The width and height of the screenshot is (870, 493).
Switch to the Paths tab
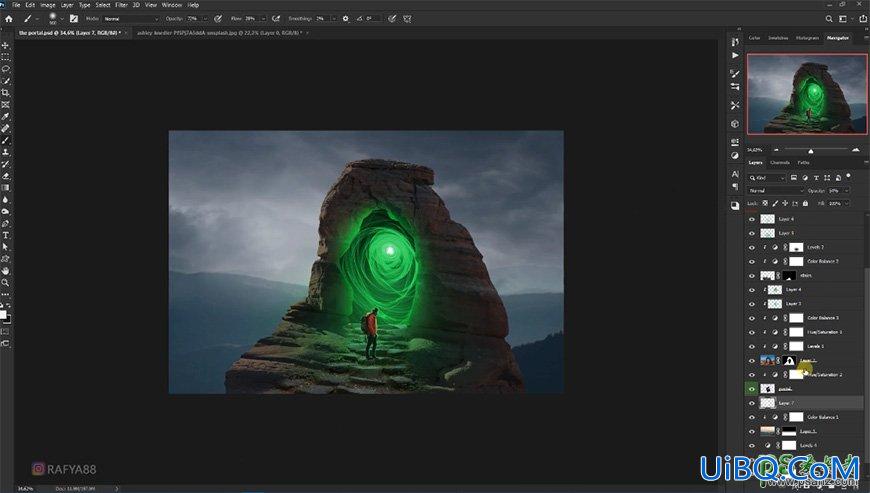tap(803, 162)
